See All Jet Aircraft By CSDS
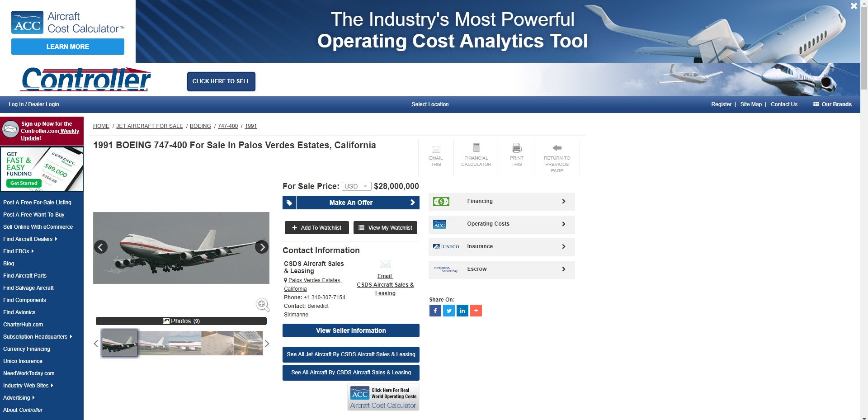868x420 pixels. coord(351,354)
